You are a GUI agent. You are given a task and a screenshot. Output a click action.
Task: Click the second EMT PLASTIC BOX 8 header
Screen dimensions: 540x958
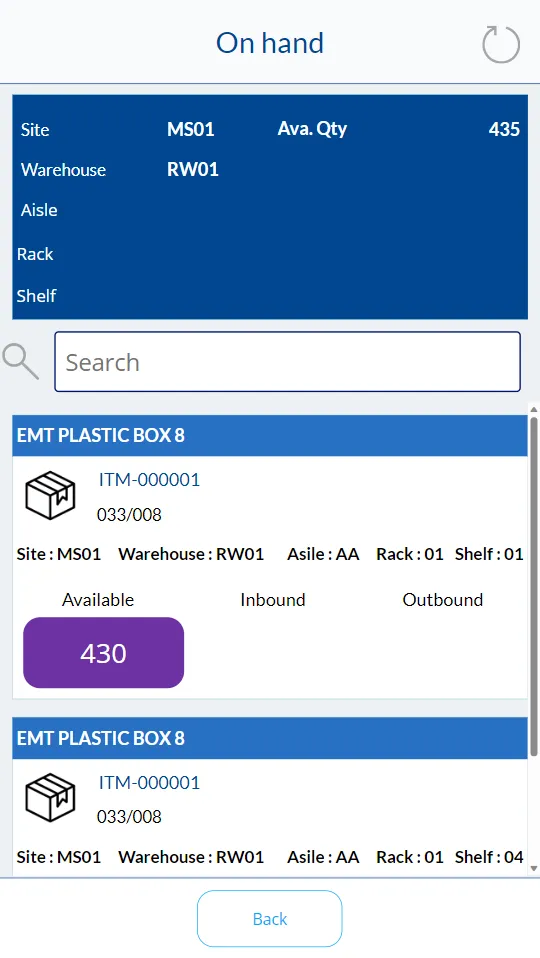(269, 739)
